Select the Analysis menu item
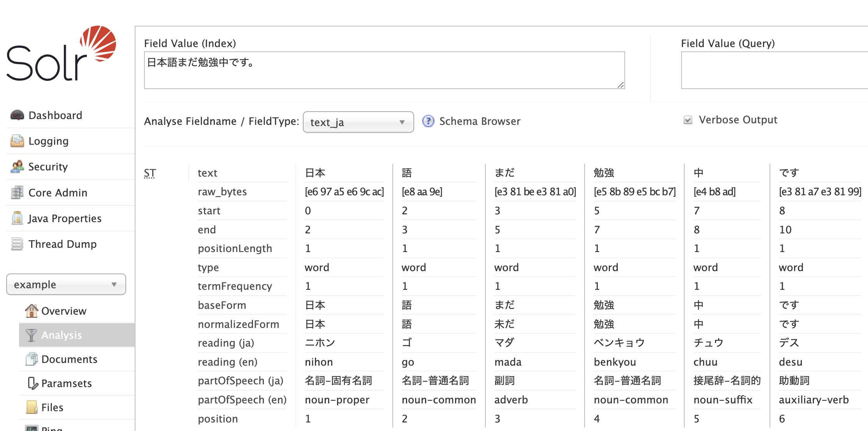The image size is (868, 431). (63, 335)
